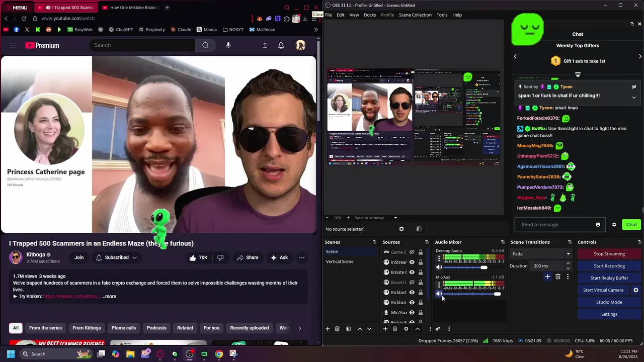The image size is (644, 362).
Task: Click the Join channel button
Action: tap(79, 257)
